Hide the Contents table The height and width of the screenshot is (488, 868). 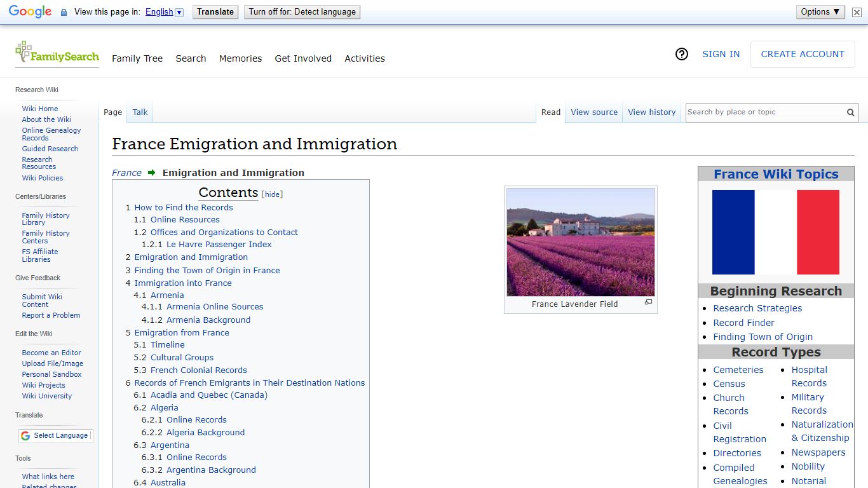pos(272,194)
